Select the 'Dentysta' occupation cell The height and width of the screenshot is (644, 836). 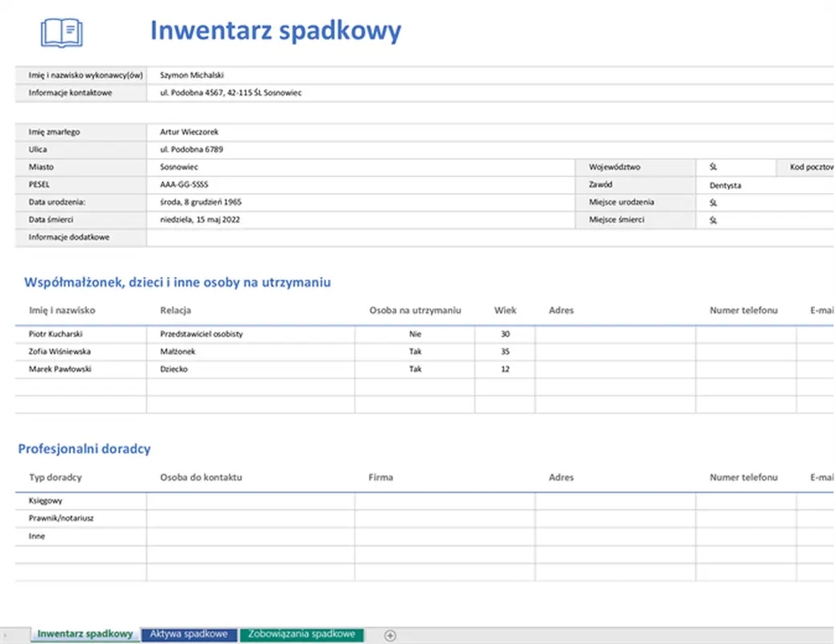click(765, 185)
